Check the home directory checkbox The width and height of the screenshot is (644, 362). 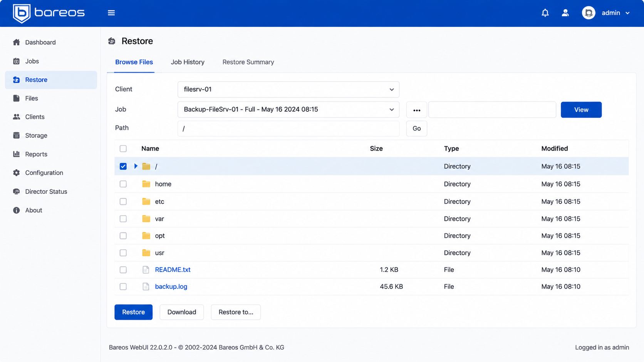[123, 184]
